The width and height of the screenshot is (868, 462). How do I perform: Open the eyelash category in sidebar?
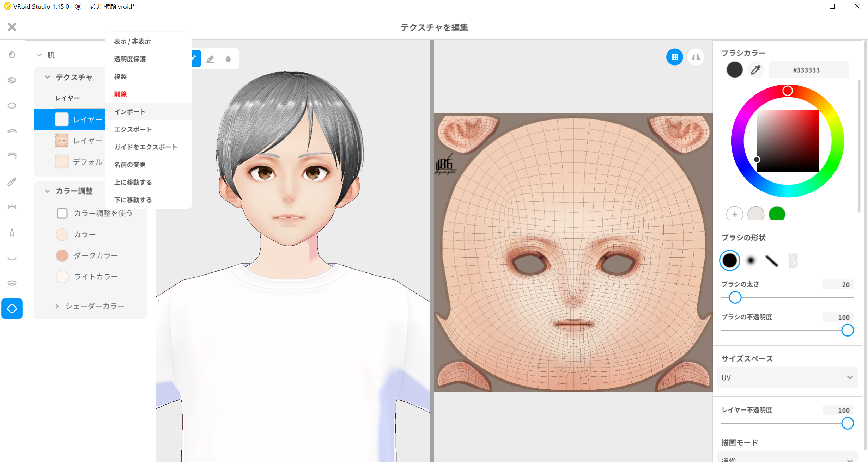coord(12,207)
